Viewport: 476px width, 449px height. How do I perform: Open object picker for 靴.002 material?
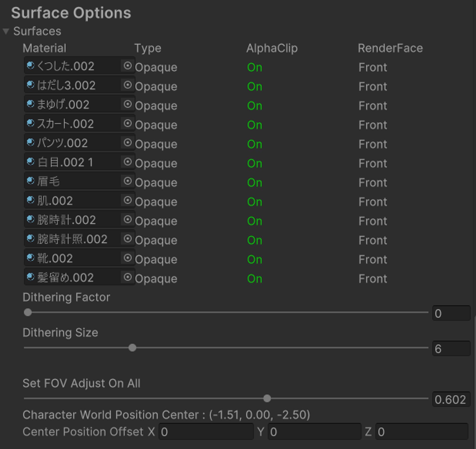tap(128, 258)
